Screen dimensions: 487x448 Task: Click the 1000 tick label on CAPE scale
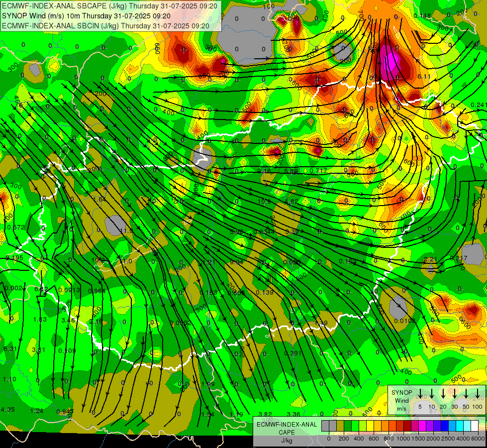pos(403,439)
